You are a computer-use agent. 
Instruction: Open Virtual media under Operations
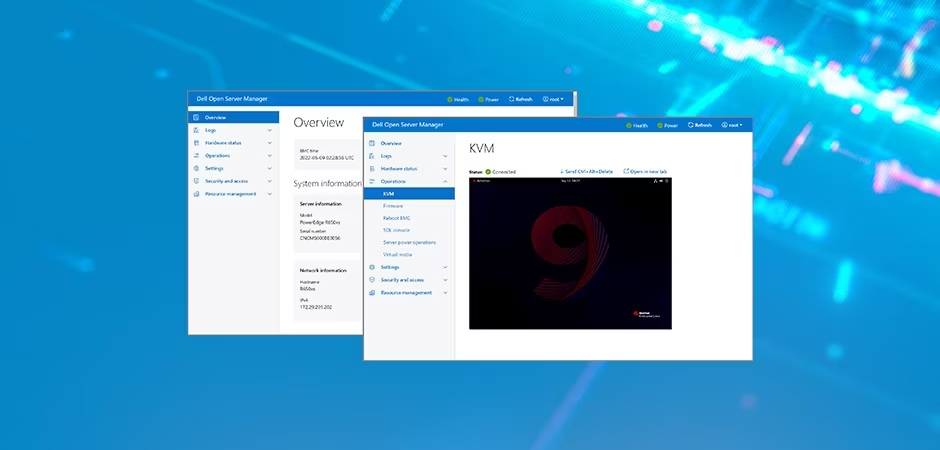[397, 255]
